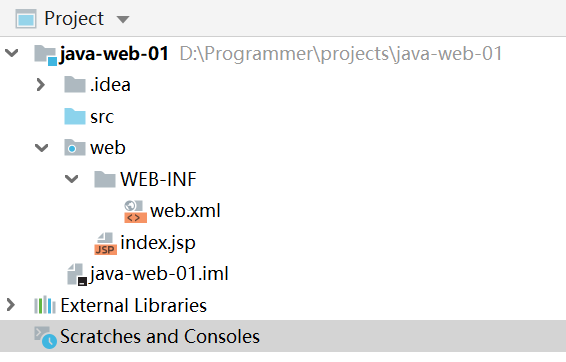The image size is (566, 362).
Task: Click the blue src source folder icon
Action: [75, 116]
